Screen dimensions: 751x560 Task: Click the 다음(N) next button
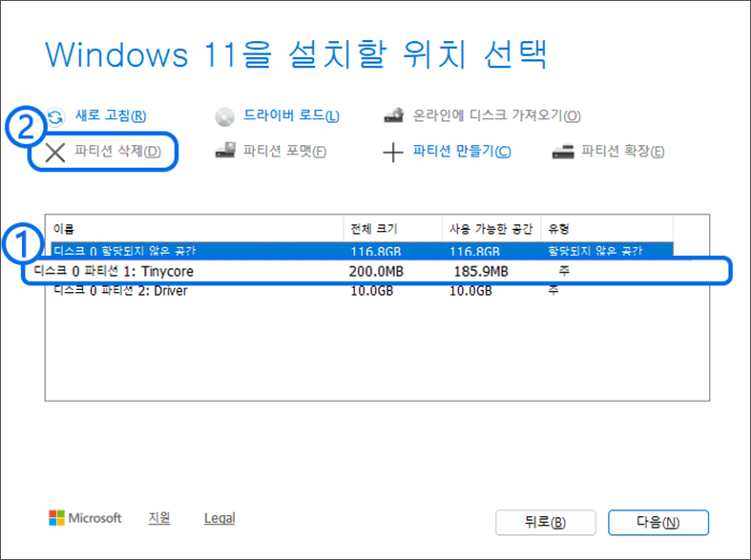(x=658, y=523)
